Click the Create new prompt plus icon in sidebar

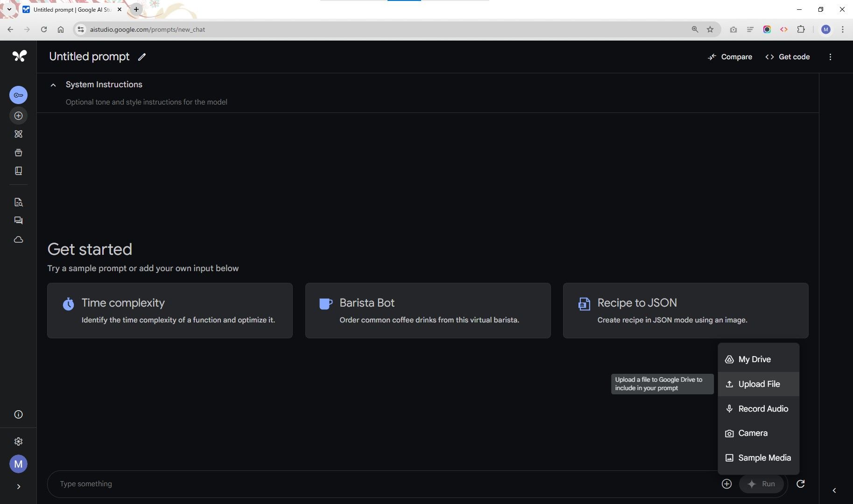18,116
